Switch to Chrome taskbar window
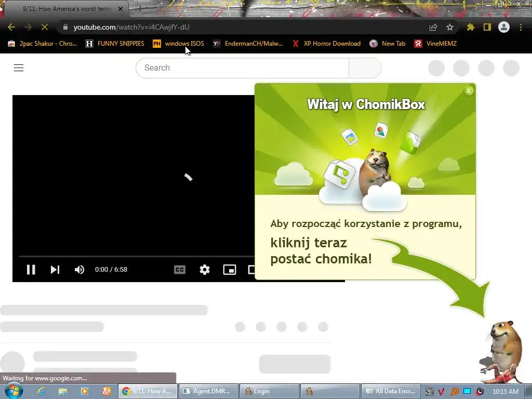The width and height of the screenshot is (532, 399). 148,391
